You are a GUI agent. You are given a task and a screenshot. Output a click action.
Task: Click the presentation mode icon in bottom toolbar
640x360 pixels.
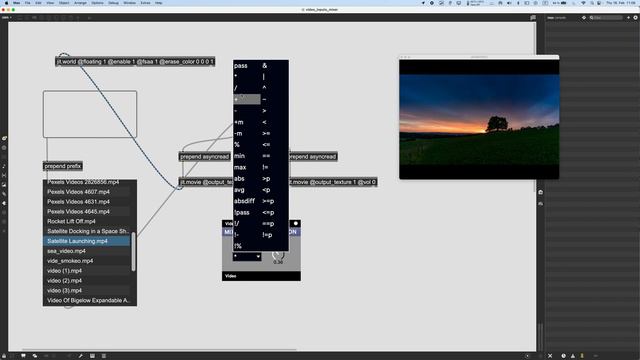[x=23, y=356]
